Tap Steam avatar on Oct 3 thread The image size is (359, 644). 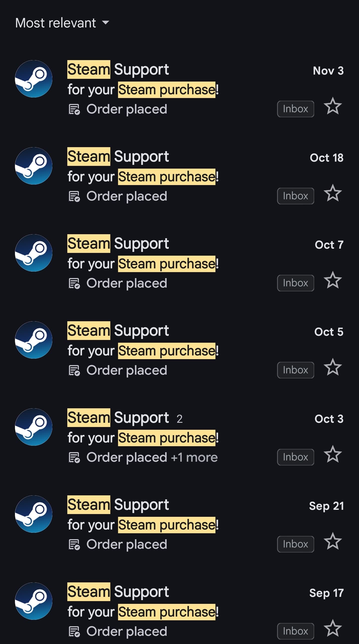34,427
